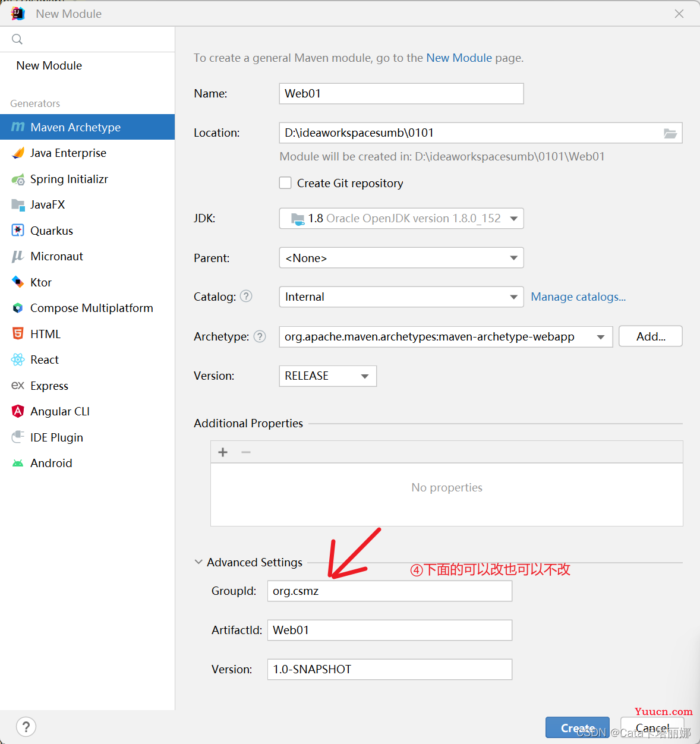Click the Quarkus icon
The height and width of the screenshot is (744, 700).
[18, 231]
